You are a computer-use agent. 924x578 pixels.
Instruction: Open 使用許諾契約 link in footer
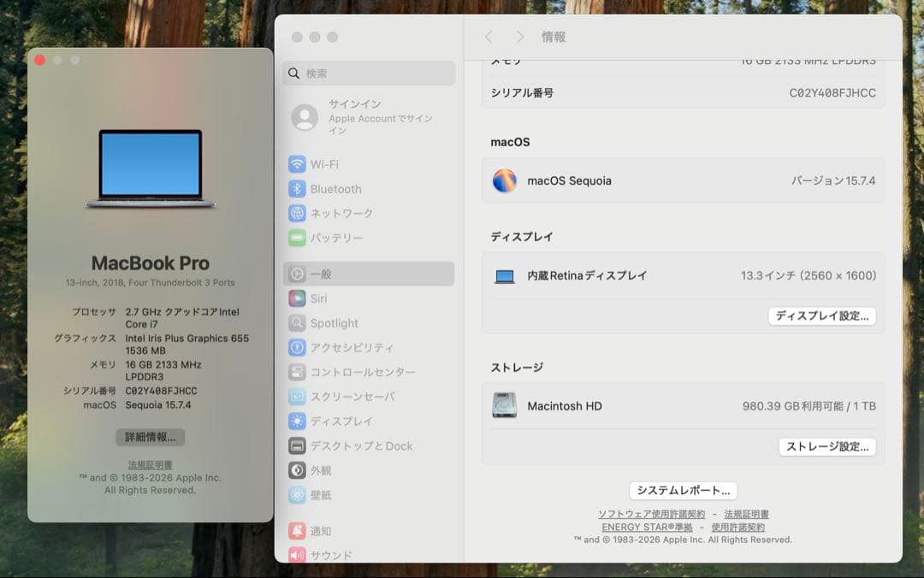[x=737, y=527]
